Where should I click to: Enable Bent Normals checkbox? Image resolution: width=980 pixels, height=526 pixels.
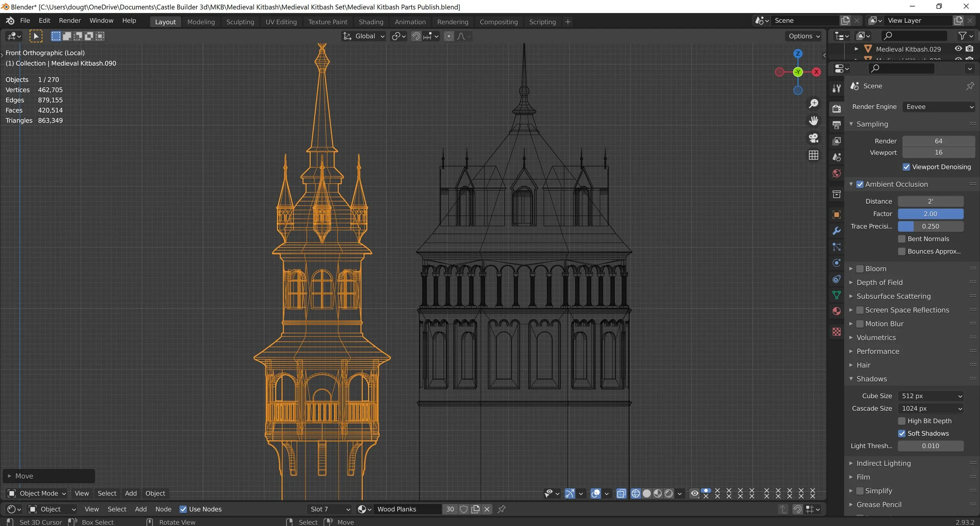tap(902, 239)
